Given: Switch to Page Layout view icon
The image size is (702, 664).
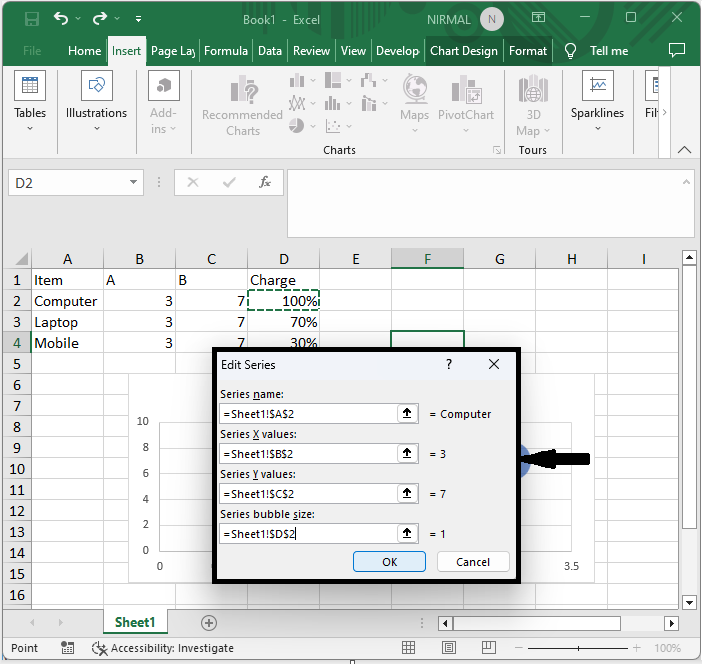Looking at the screenshot, I should 449,647.
